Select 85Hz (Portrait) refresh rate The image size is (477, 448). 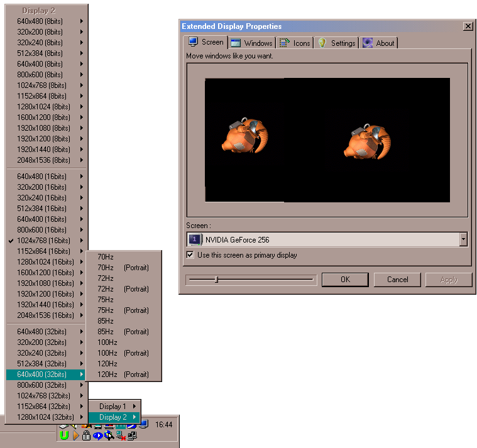pyautogui.click(x=123, y=332)
